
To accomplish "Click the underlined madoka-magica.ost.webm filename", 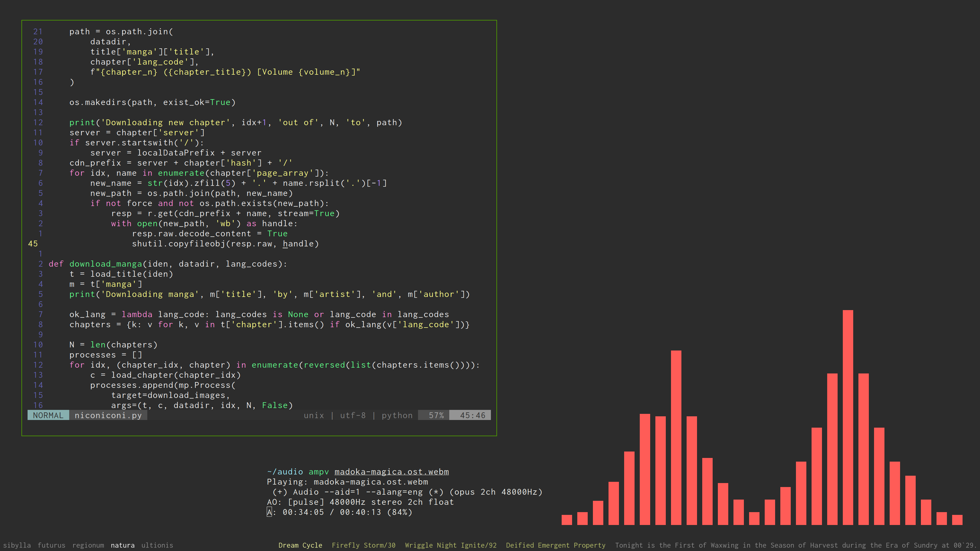I will [x=391, y=471].
